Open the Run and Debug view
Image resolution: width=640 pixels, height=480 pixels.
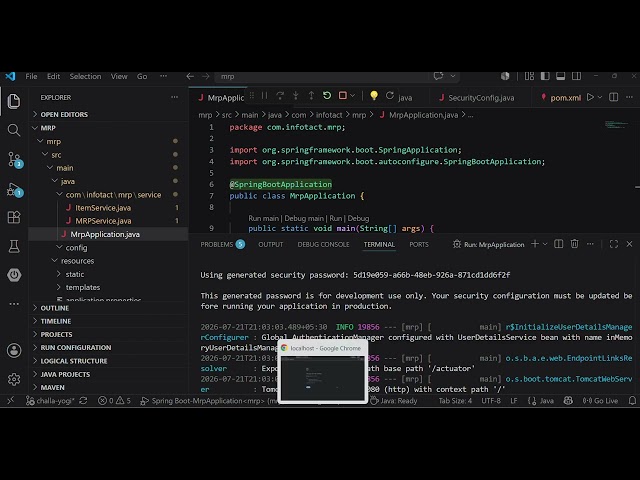15,190
